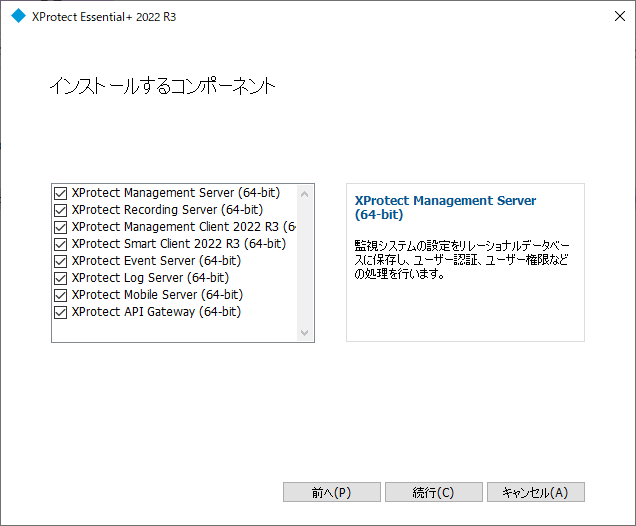This screenshot has height=526, width=636.
Task: Select XProtect Recording Server (64-bit) list text
Action: coord(167,210)
